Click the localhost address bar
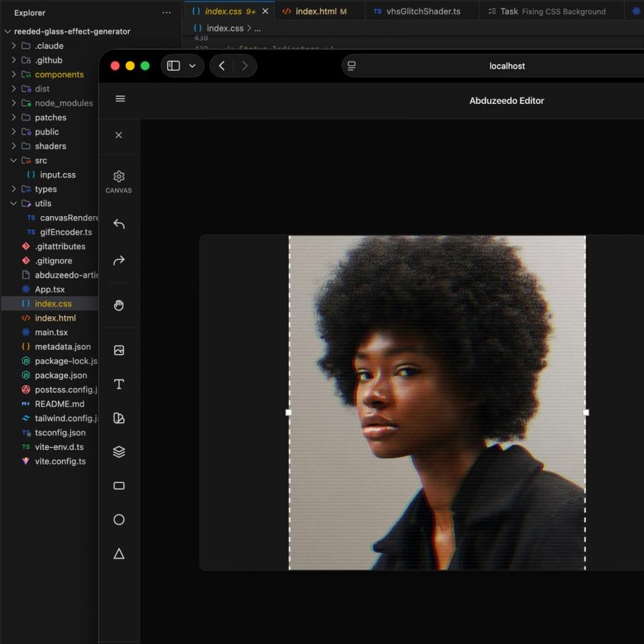This screenshot has height=644, width=644. pos(507,65)
